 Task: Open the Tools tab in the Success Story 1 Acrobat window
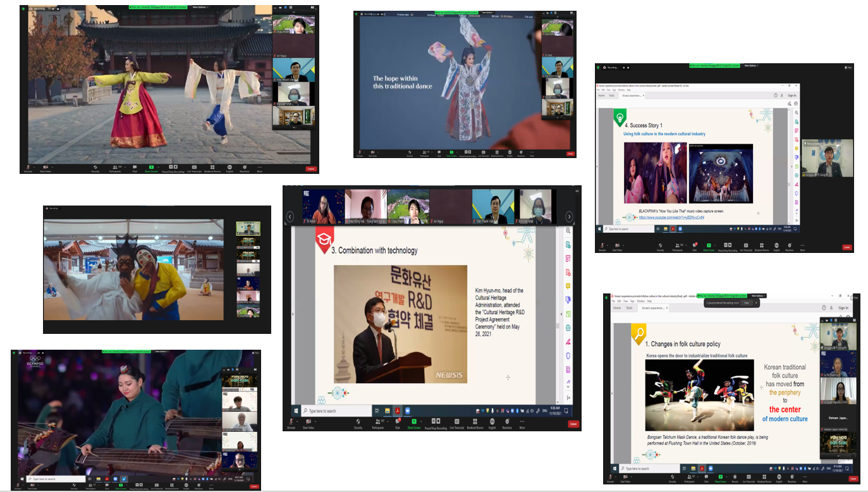[x=613, y=95]
